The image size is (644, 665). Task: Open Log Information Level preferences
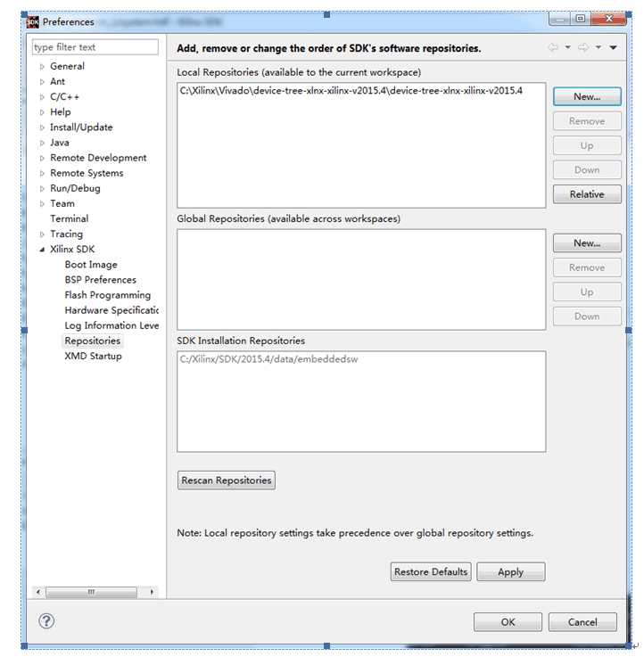point(111,325)
